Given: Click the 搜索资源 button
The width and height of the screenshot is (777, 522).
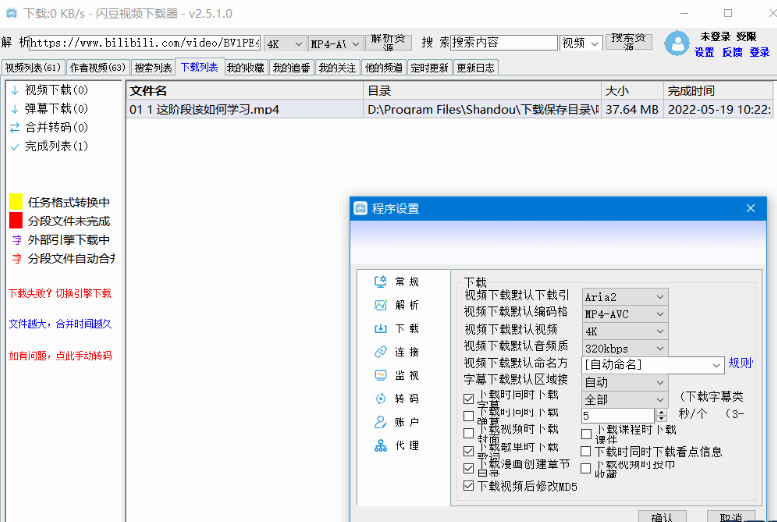Looking at the screenshot, I should click(628, 42).
